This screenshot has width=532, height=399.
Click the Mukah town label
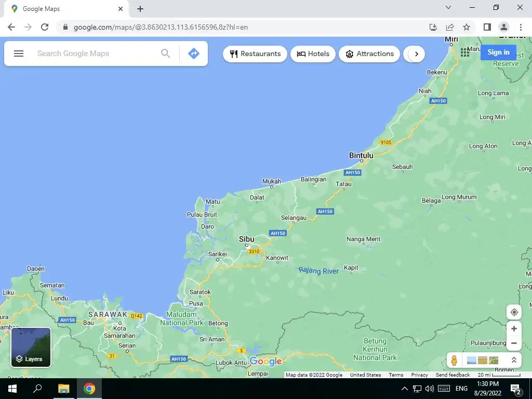(271, 181)
